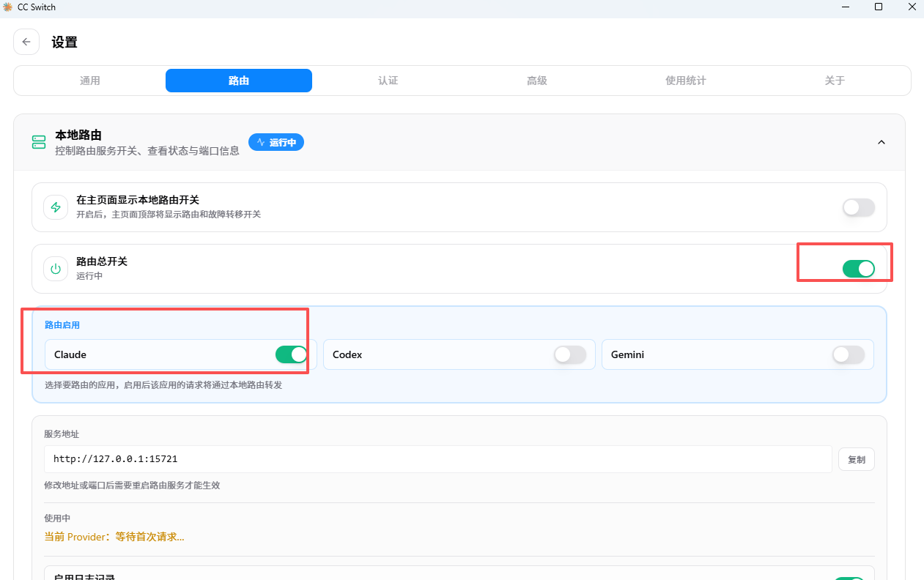Click 控制路由服务开关 subtitle text
Screen dimensions: 924x580
[x=147, y=151]
